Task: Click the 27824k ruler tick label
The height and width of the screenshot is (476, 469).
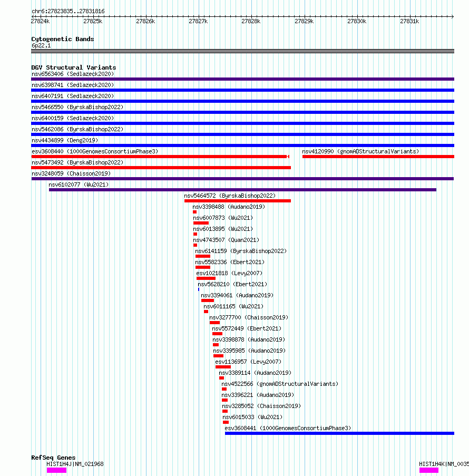Action: click(41, 21)
